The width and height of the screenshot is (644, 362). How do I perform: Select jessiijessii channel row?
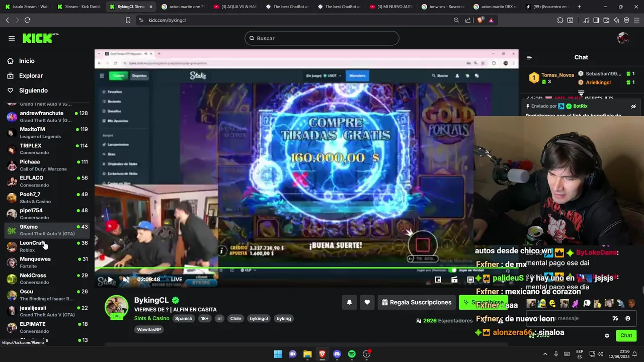(x=47, y=311)
